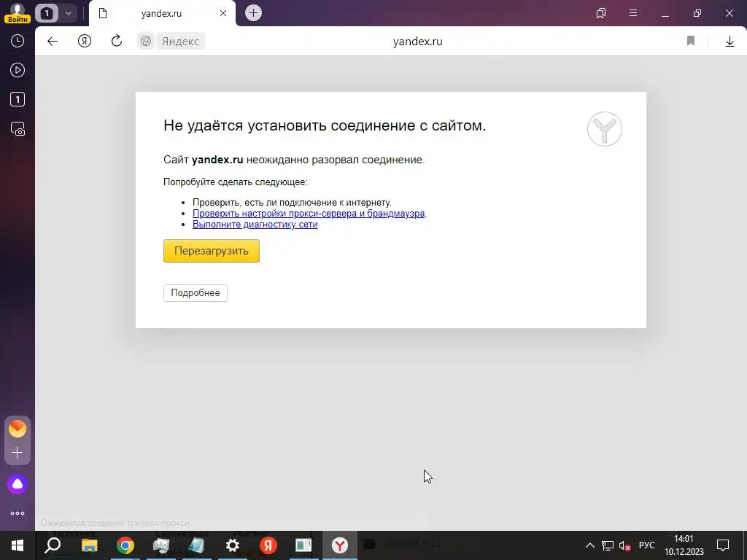The height and width of the screenshot is (560, 747).
Task: Expand the tab groups dropdown arrow
Action: (68, 13)
